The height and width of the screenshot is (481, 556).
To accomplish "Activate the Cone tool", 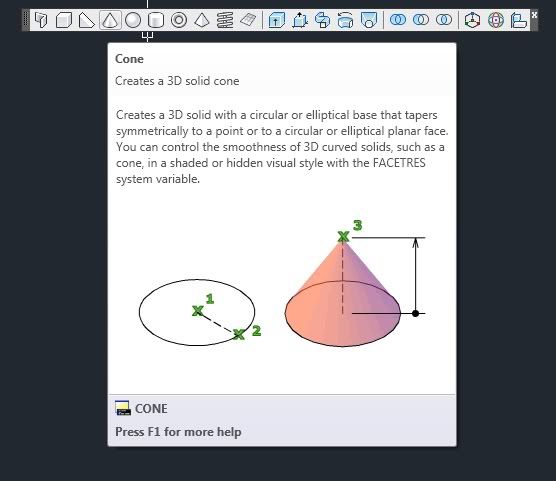I will click(110, 20).
